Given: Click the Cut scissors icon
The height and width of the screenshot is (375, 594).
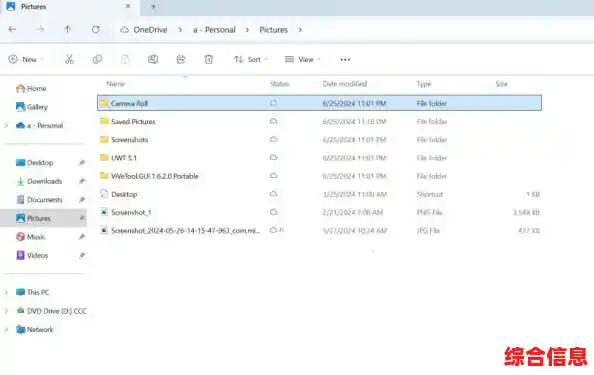Looking at the screenshot, I should tap(69, 59).
